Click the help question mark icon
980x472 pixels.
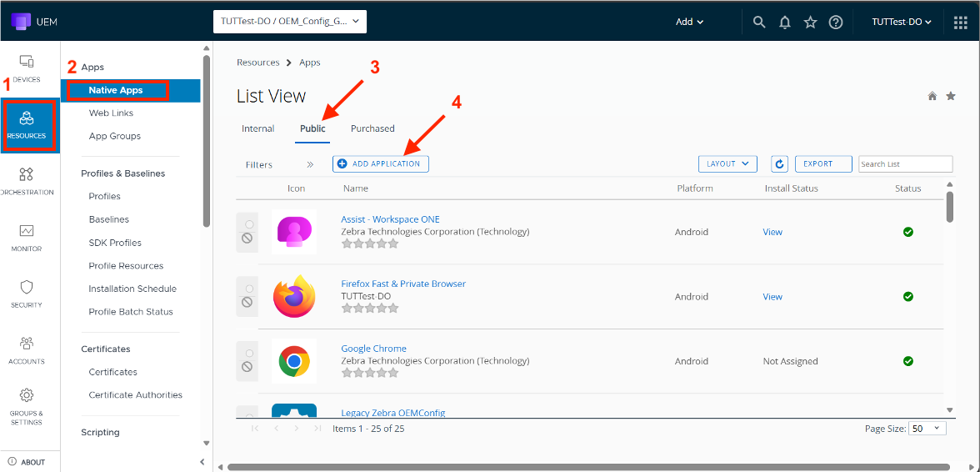(x=836, y=23)
